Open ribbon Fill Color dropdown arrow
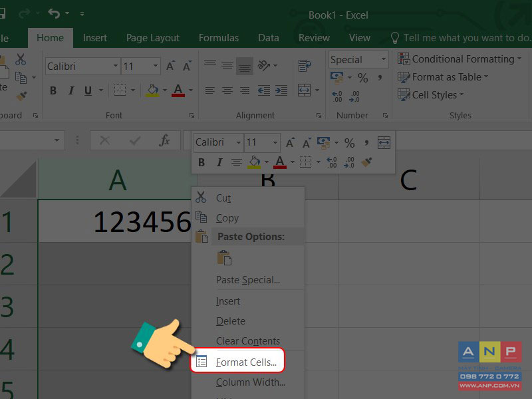Image resolution: width=532 pixels, height=399 pixels. point(164,90)
